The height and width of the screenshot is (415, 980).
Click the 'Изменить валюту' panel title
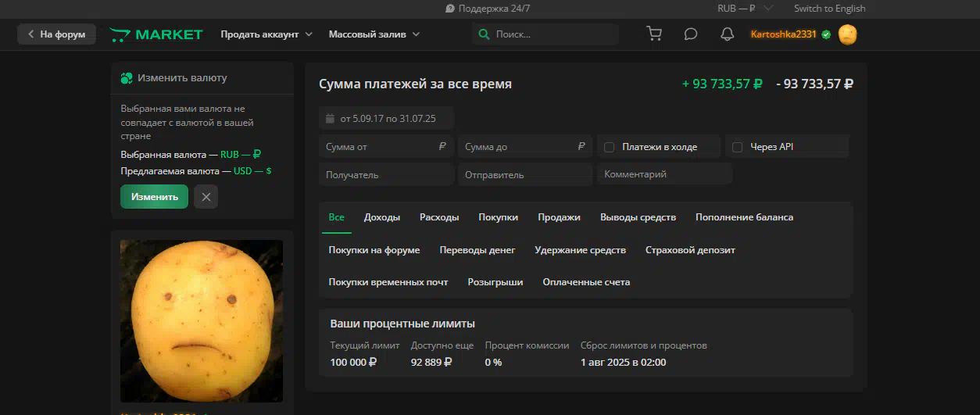[x=183, y=78]
